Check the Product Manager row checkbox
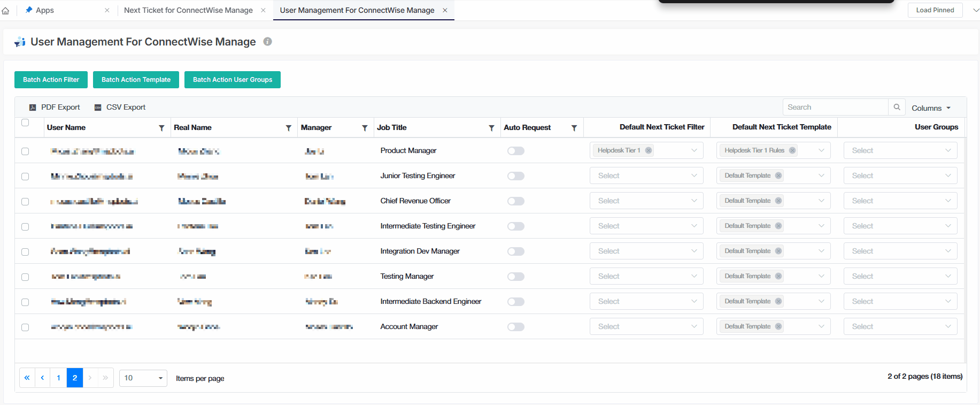This screenshot has height=405, width=980. [25, 151]
